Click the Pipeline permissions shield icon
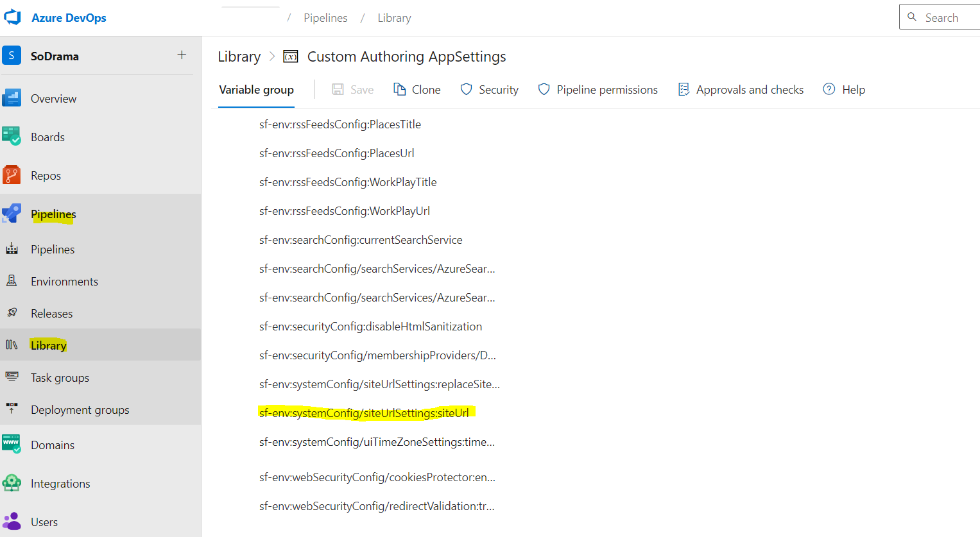Screen dimensions: 980x537 [544, 89]
